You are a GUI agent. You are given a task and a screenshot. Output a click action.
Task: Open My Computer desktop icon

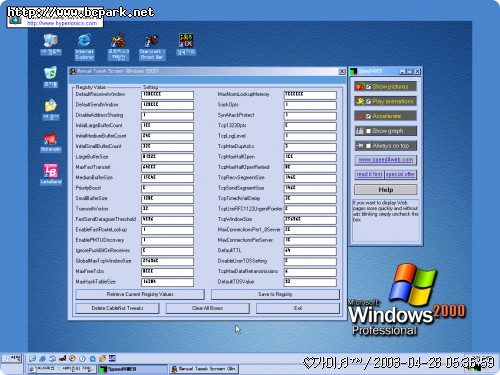click(51, 45)
